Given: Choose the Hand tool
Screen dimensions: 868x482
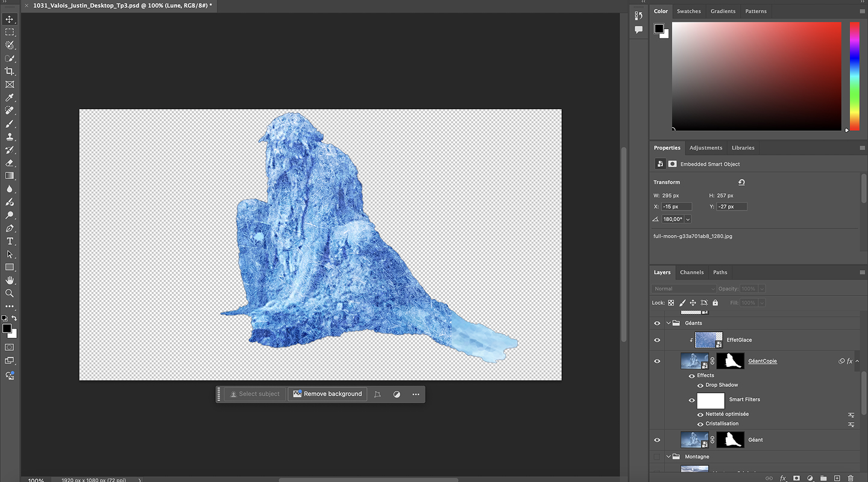Looking at the screenshot, I should [10, 280].
